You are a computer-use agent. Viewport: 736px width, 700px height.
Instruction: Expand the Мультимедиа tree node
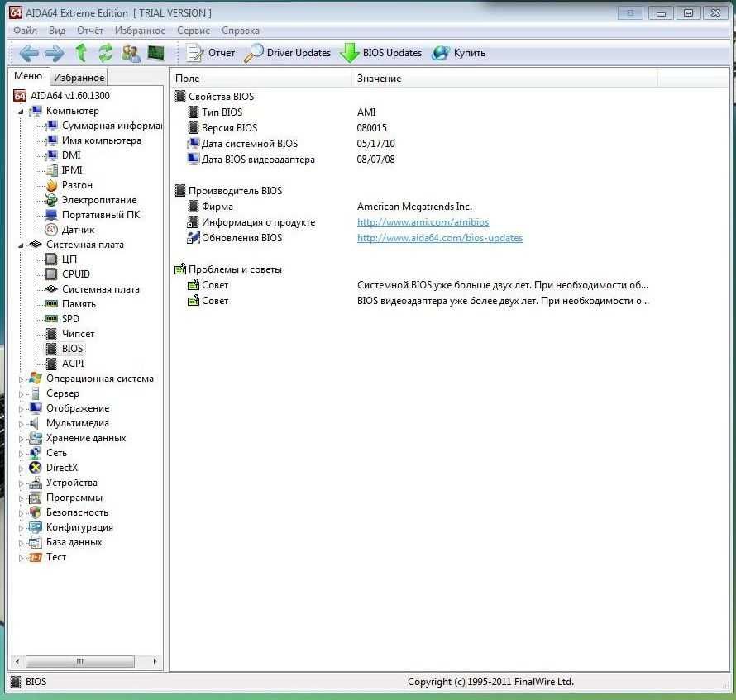click(x=21, y=424)
